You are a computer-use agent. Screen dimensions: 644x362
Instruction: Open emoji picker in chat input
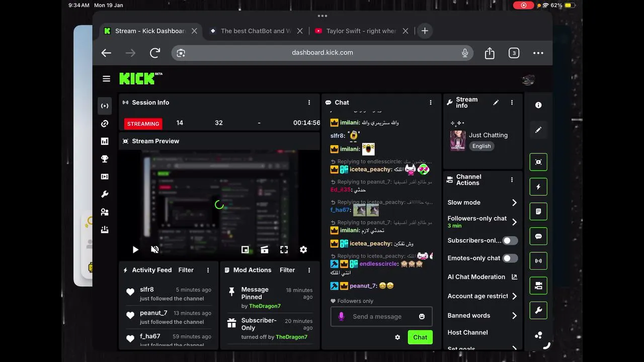[x=422, y=316]
